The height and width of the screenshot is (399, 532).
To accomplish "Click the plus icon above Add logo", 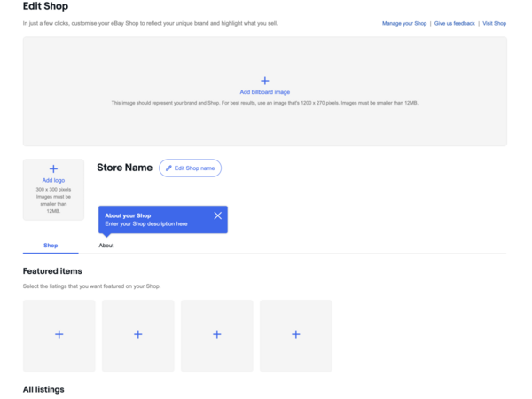I will [x=53, y=168].
